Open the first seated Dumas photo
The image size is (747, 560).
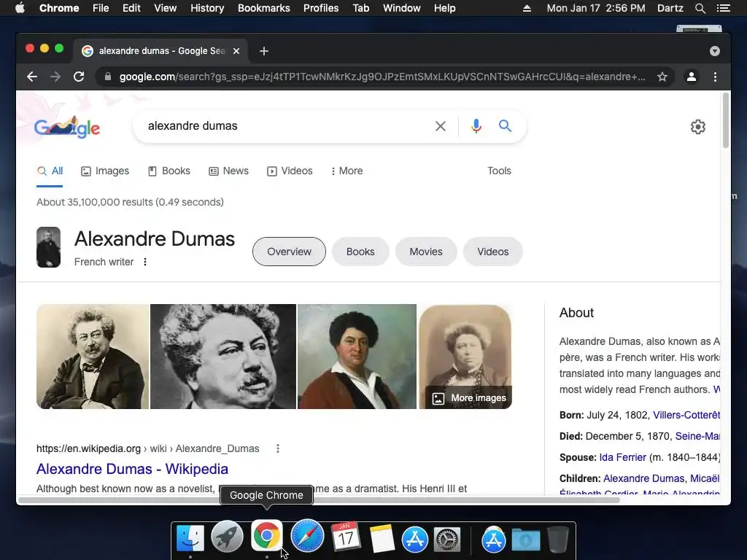click(93, 357)
